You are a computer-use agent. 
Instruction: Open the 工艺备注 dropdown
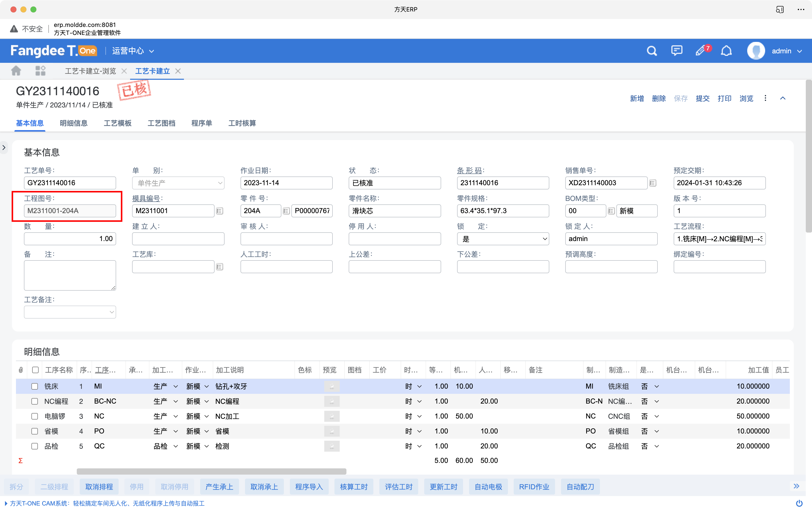click(70, 312)
